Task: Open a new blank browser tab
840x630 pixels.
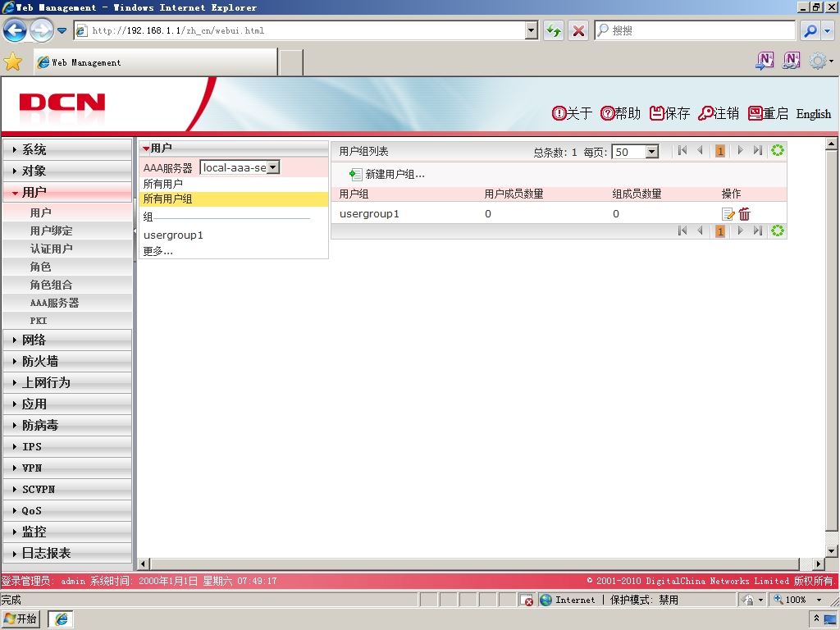Action: (x=291, y=62)
